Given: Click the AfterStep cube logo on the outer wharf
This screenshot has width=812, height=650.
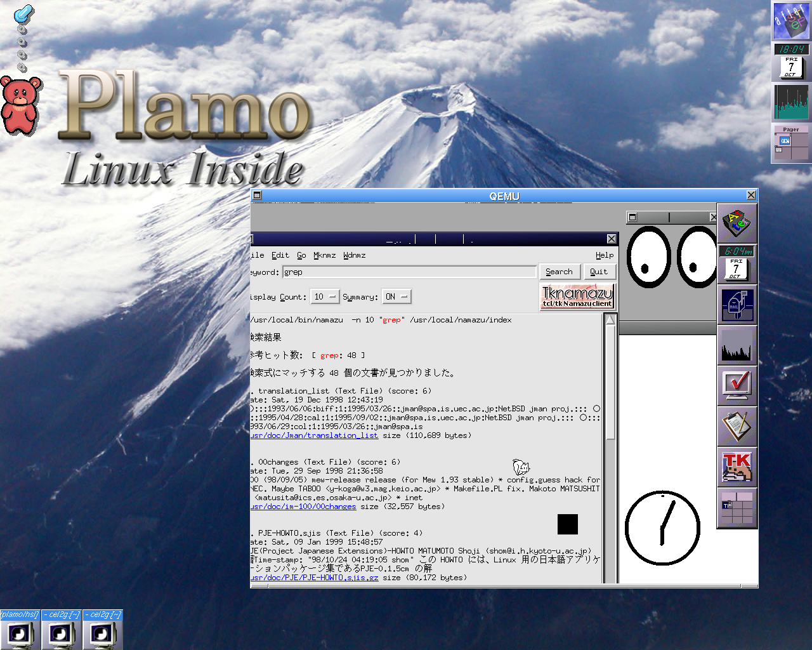Looking at the screenshot, I should coord(791,21).
